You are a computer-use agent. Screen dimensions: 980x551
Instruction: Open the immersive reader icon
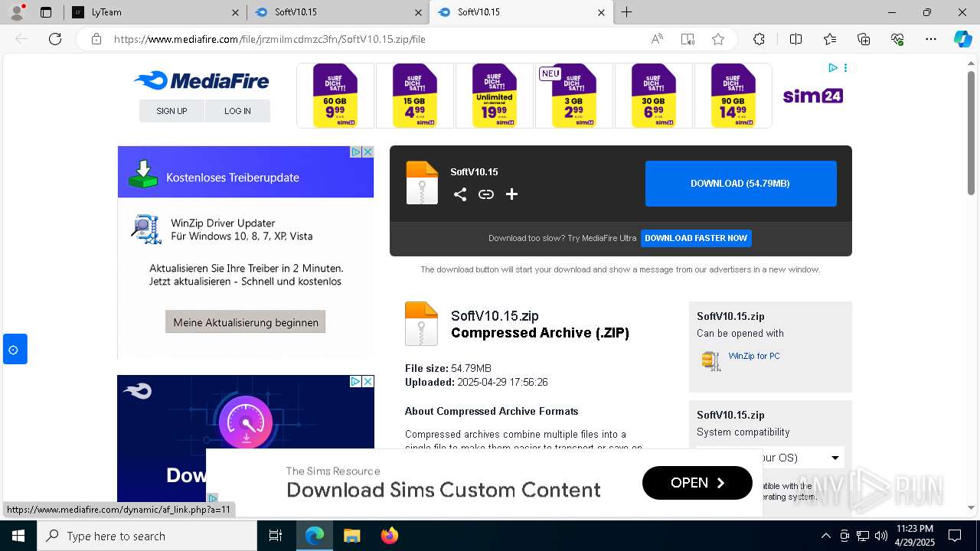(688, 39)
